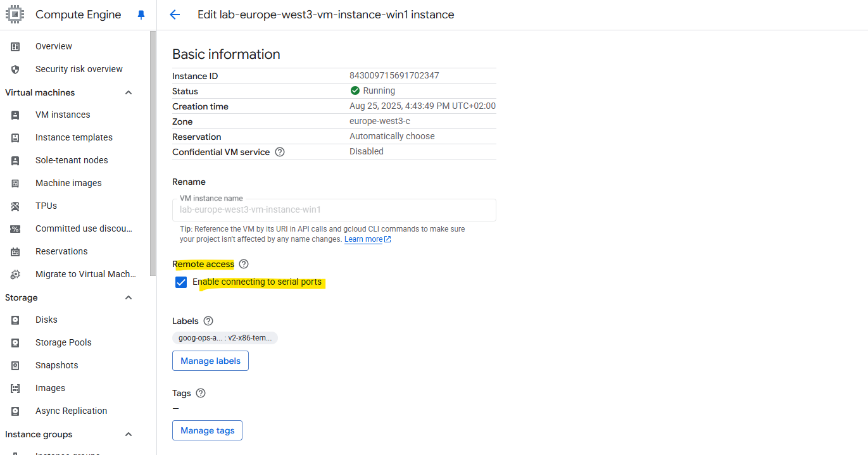Click the zone value europe-west3-c
This screenshot has height=455, width=868.
coord(380,121)
